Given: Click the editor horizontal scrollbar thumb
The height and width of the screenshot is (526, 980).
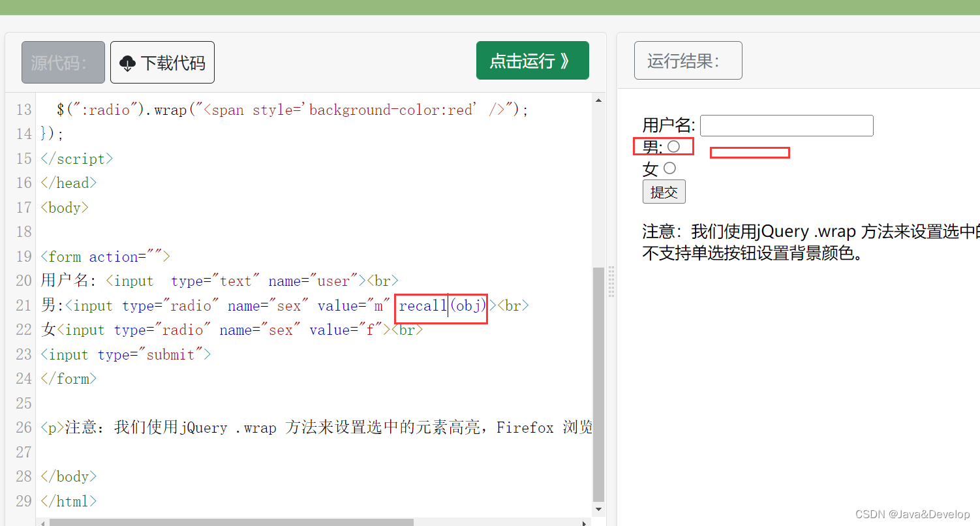Looking at the screenshot, I should click(232, 522).
